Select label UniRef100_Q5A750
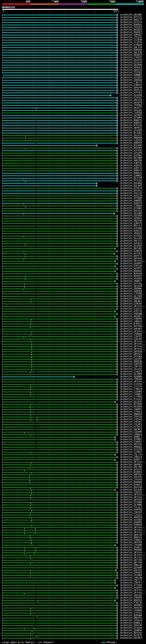 (x=131, y=617)
